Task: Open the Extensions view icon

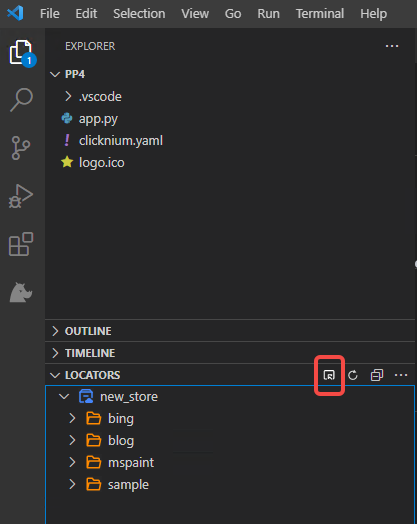Action: coord(21,244)
